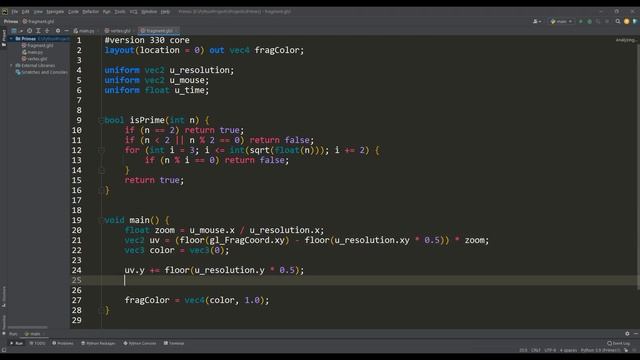Open the Problems tool window
This screenshot has width=640, height=360.
pyautogui.click(x=62, y=343)
